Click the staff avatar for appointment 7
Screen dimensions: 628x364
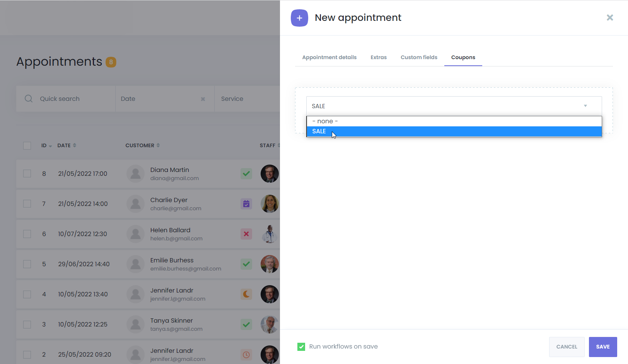[x=270, y=204]
